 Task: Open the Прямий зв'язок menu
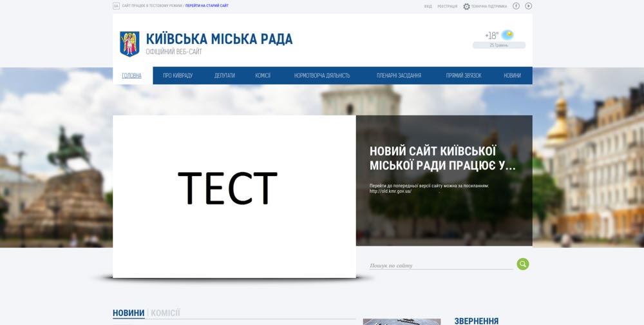[x=464, y=75]
